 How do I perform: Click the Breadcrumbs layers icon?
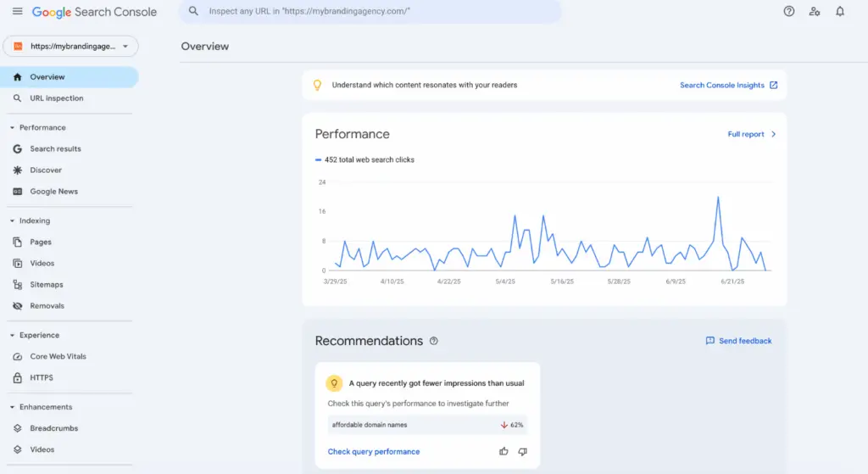point(17,428)
